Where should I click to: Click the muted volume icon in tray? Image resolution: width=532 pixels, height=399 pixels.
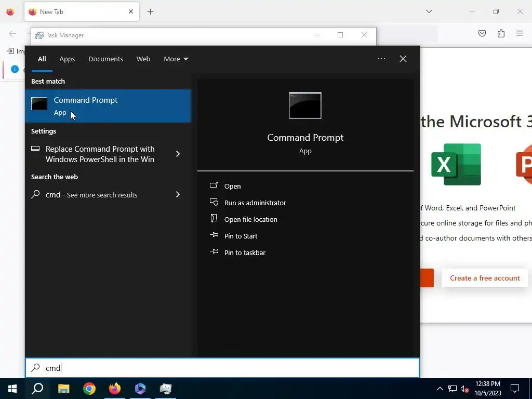[465, 389]
